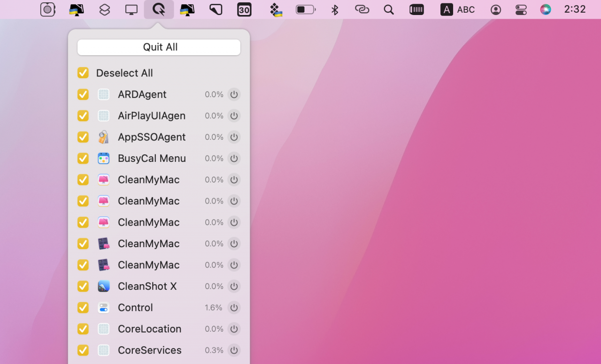This screenshot has height=364, width=601.
Task: Click the 0.0% usage value for BusyCal Menu
Action: 214,159
